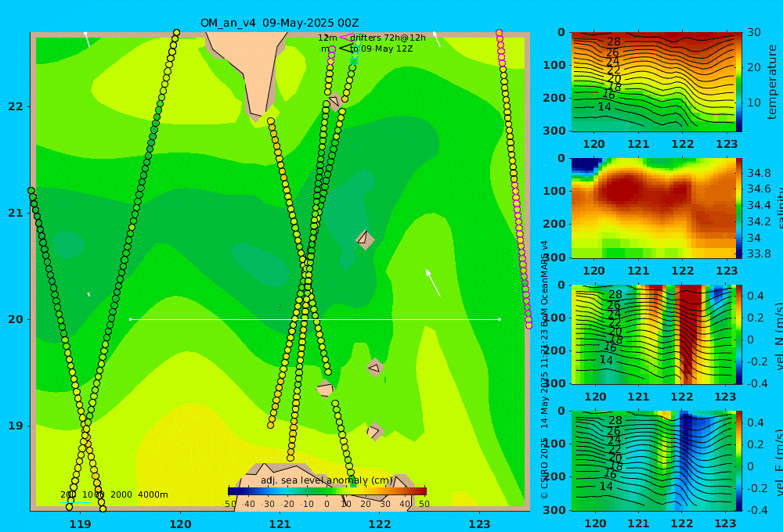Click the white arrow at the map's top-right
This screenshot has height=532, width=783.
[436, 39]
